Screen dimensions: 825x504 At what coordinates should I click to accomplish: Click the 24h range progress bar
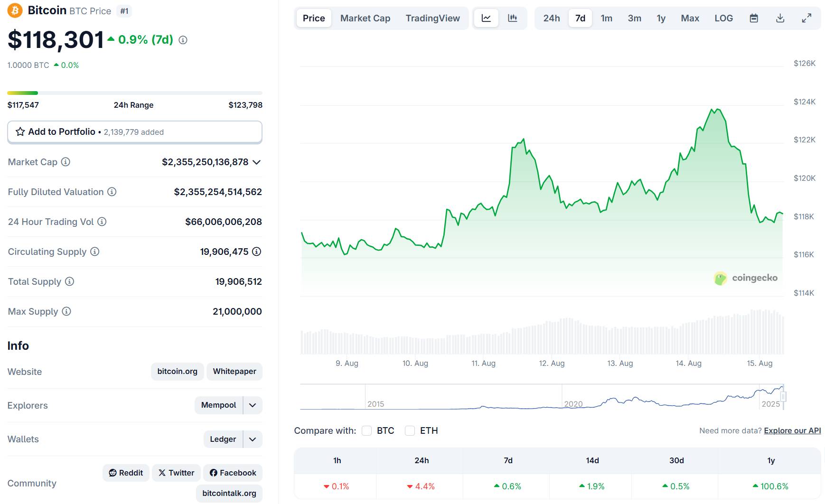coord(135,93)
